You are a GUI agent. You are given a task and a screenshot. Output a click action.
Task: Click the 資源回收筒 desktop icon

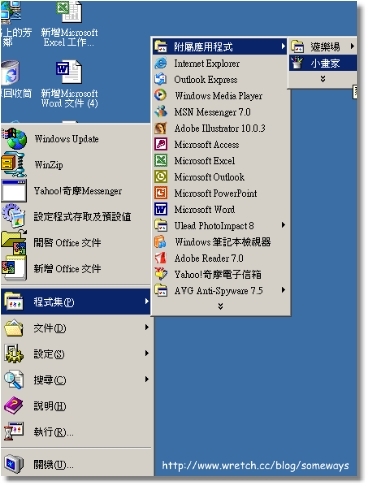[11, 73]
